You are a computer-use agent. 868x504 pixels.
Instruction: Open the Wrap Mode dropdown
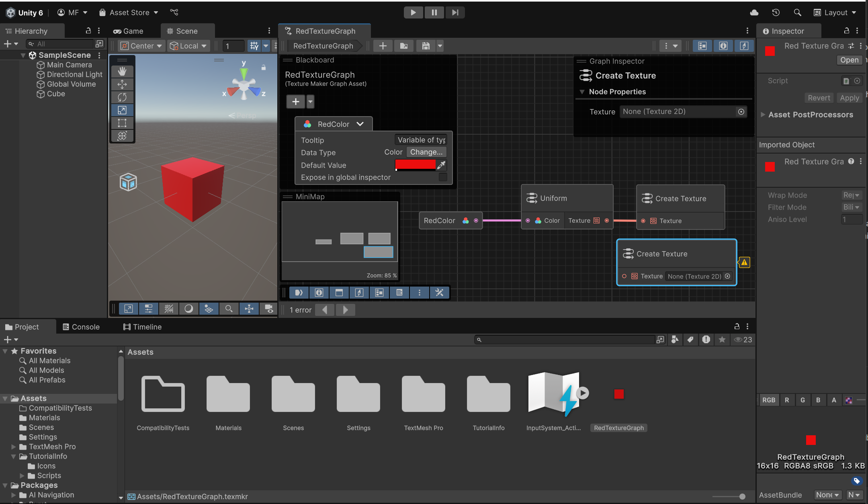[852, 195]
